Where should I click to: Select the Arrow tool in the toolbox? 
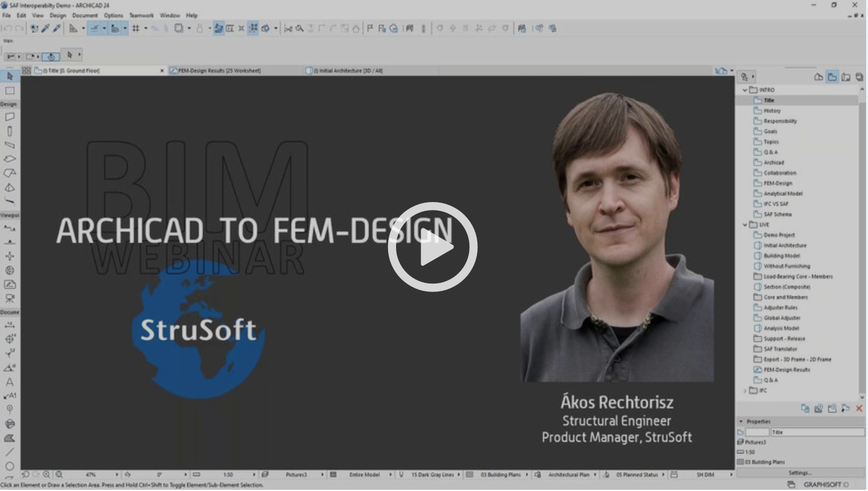(10, 77)
